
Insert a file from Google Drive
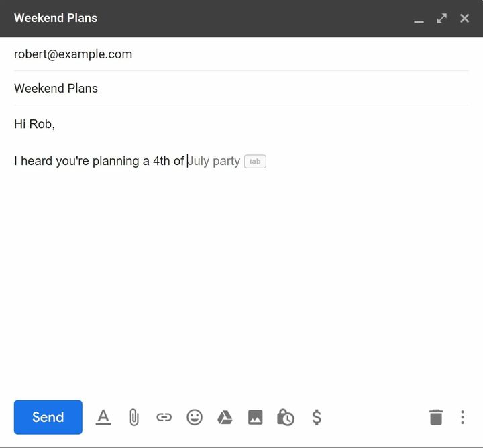[225, 417]
